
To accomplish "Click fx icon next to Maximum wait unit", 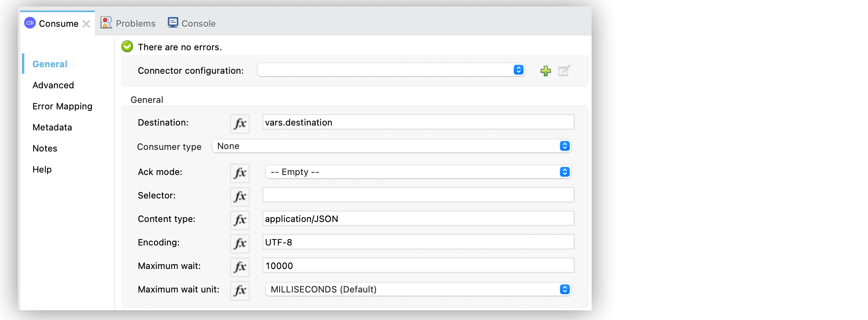I will click(240, 290).
